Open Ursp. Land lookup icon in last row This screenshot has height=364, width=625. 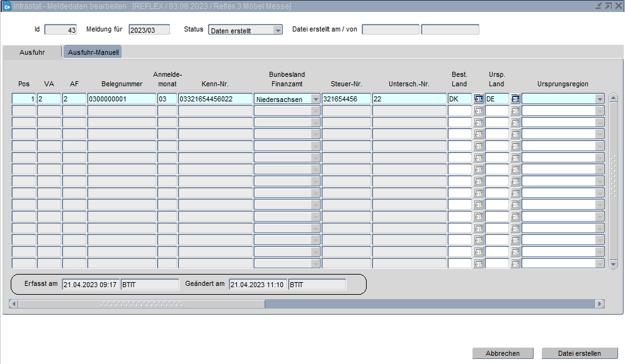515,264
